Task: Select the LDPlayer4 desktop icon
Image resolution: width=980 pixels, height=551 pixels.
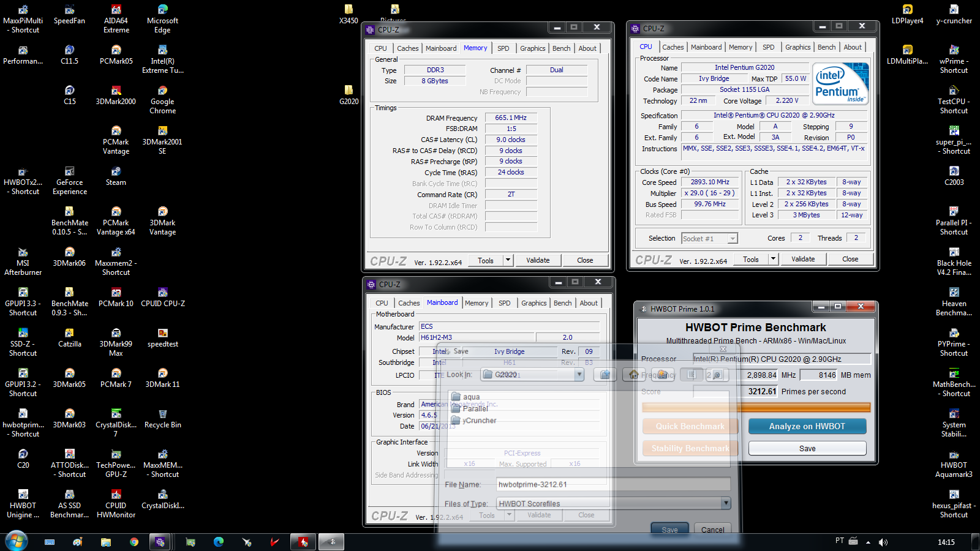Action: [x=907, y=15]
